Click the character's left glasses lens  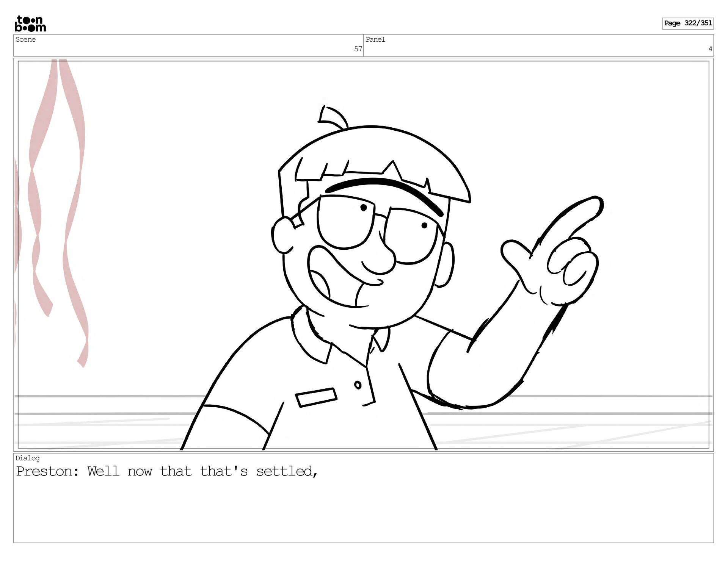[x=343, y=224]
